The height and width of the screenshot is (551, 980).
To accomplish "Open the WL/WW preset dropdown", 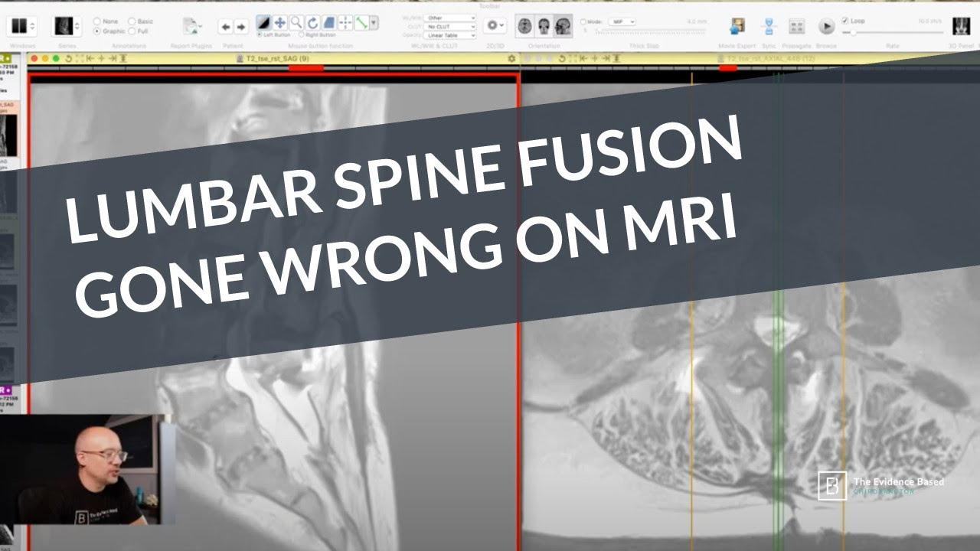I will pyautogui.click(x=451, y=18).
